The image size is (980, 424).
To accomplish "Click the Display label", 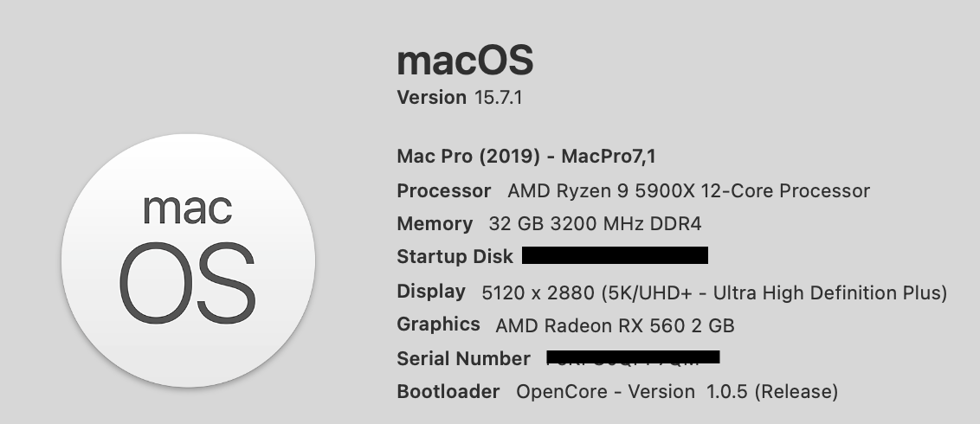I will click(431, 292).
